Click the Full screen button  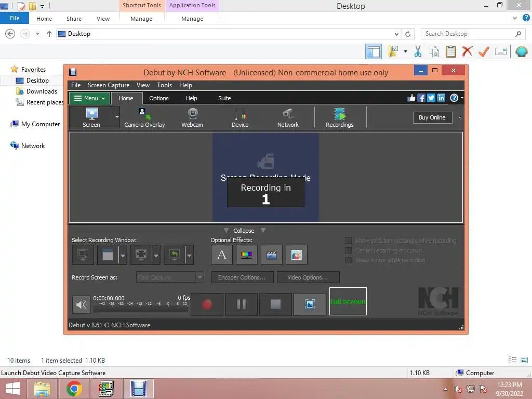coord(348,301)
